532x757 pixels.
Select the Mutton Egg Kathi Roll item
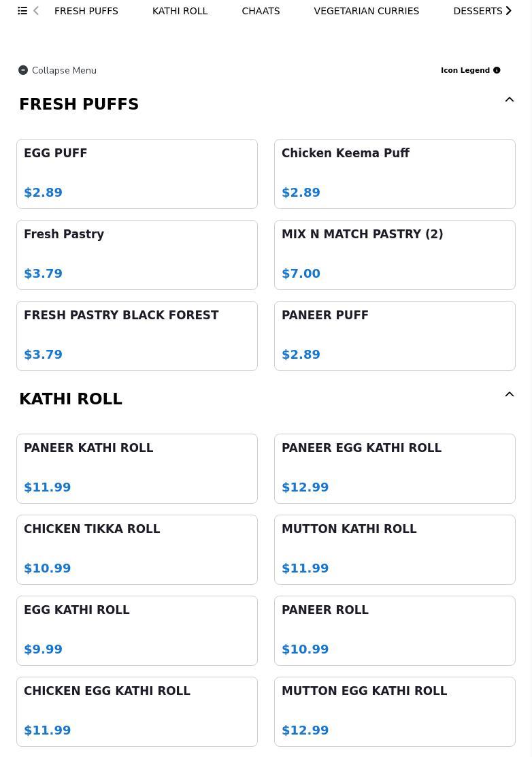(395, 711)
